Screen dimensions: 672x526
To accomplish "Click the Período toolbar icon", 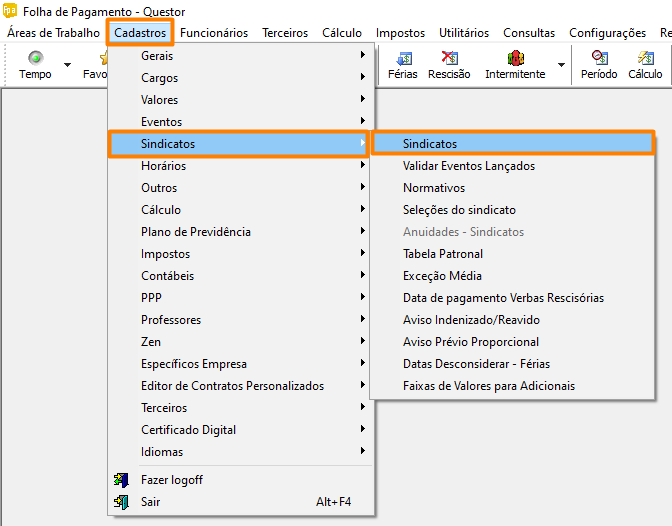I will [x=600, y=58].
